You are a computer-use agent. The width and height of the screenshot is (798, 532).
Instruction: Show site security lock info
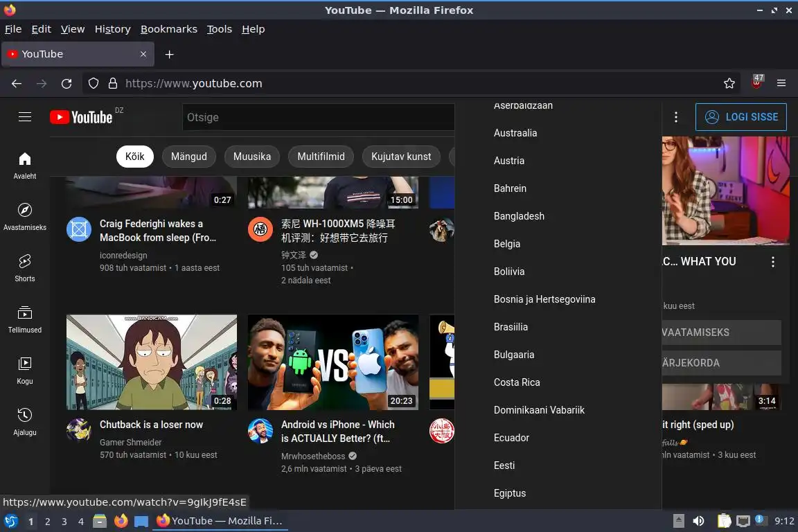point(113,84)
